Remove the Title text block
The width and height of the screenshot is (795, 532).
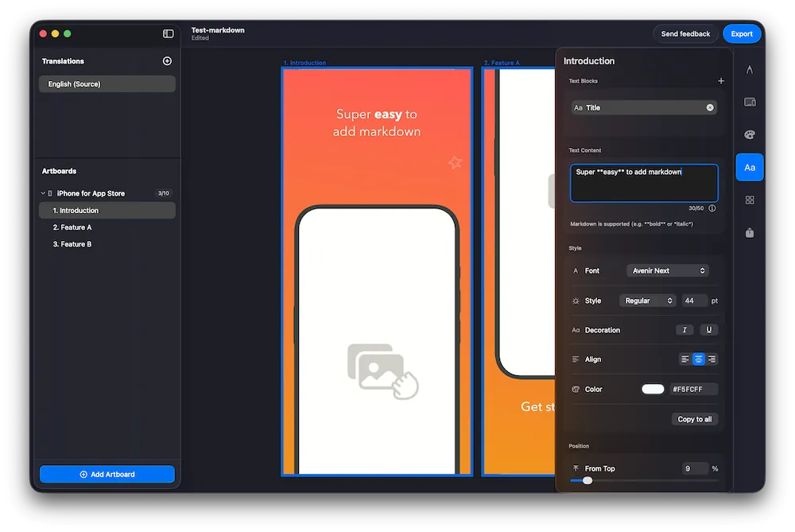click(x=712, y=107)
